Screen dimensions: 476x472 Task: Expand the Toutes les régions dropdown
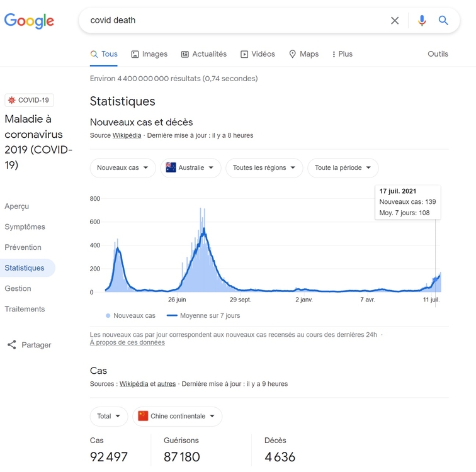point(264,168)
